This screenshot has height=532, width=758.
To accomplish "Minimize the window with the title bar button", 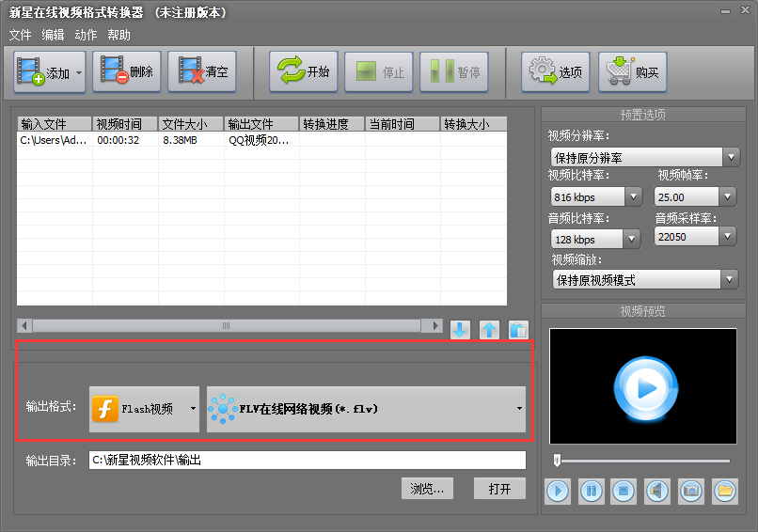I will [725, 11].
